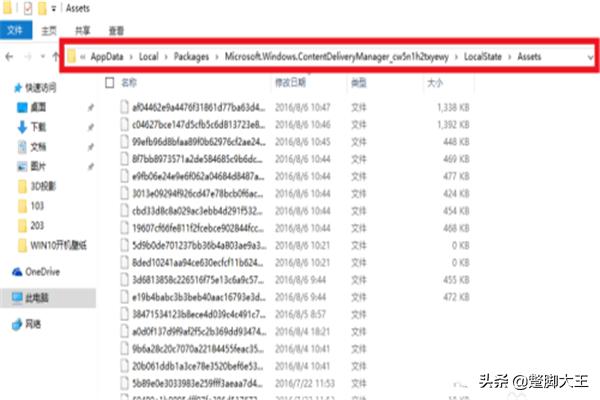The width and height of the screenshot is (600, 400).
Task: Open 文档 in the navigation pane
Action: 38,147
